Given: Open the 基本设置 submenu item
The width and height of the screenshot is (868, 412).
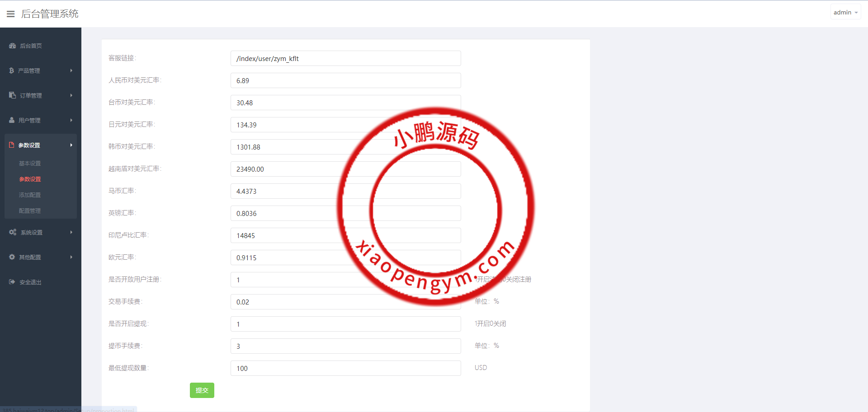Looking at the screenshot, I should click(x=30, y=164).
